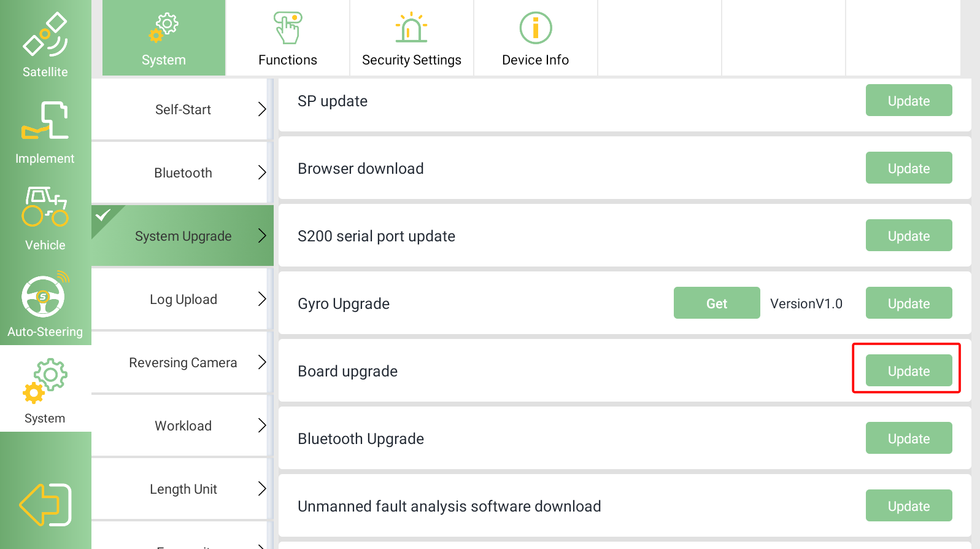Viewport: 980px width, 549px height.
Task: Click Update for S200 serial port update
Action: [x=908, y=236]
